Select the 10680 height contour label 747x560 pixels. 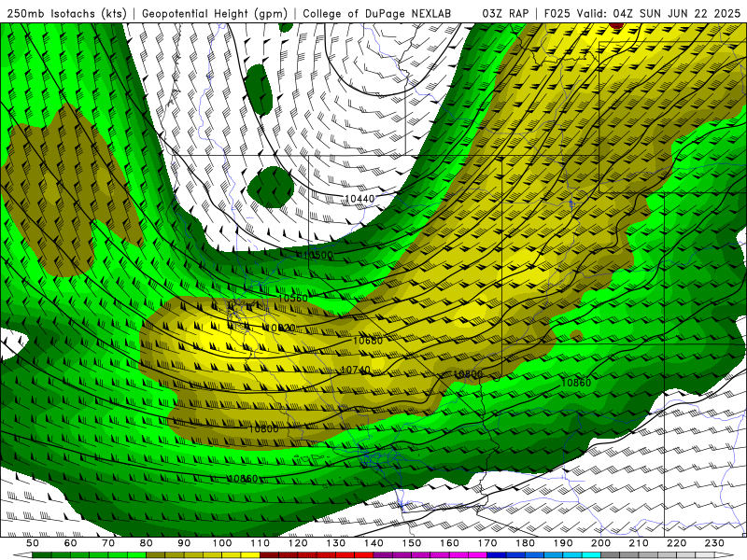pyautogui.click(x=368, y=341)
